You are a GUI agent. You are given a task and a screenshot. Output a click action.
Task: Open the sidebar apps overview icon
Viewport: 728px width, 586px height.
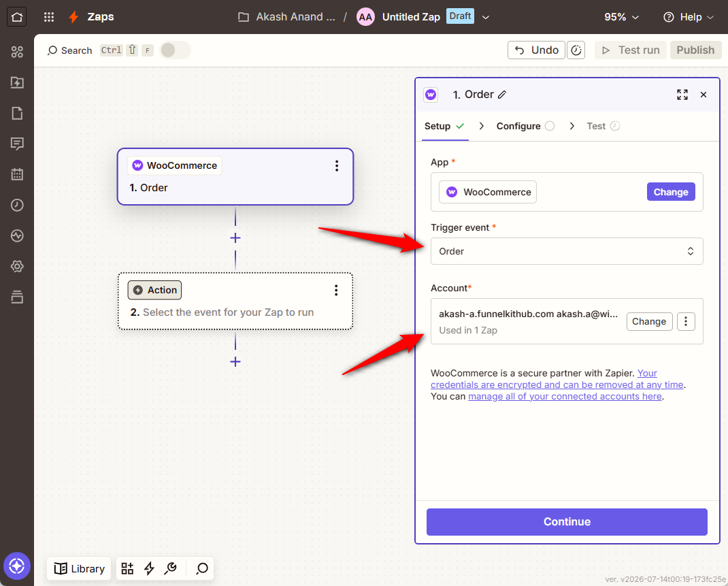point(17,52)
